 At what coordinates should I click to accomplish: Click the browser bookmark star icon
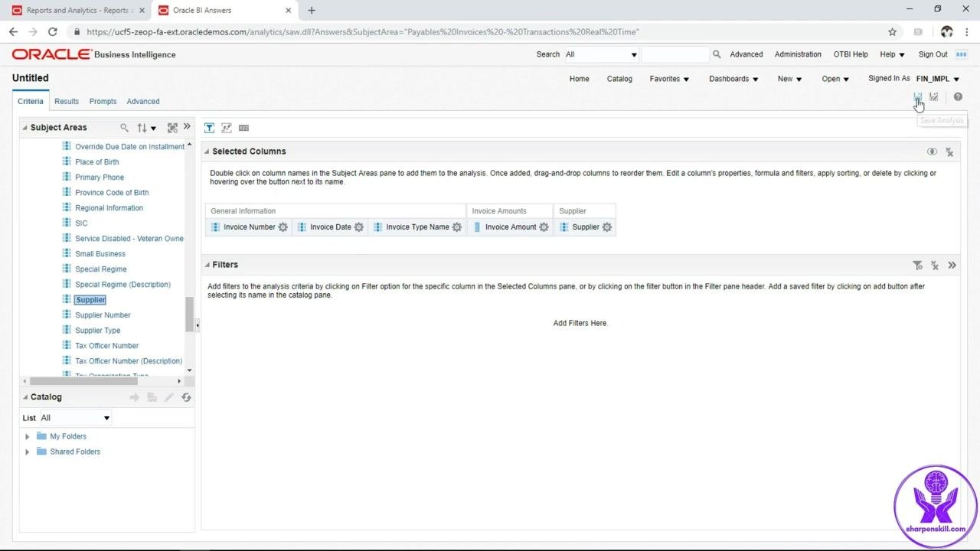[x=892, y=32]
